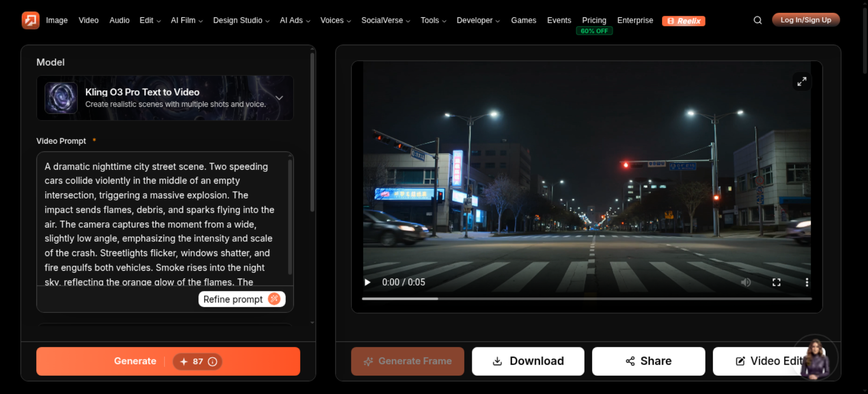The height and width of the screenshot is (394, 868).
Task: Expand the video preview with arrows icon
Action: (x=802, y=82)
